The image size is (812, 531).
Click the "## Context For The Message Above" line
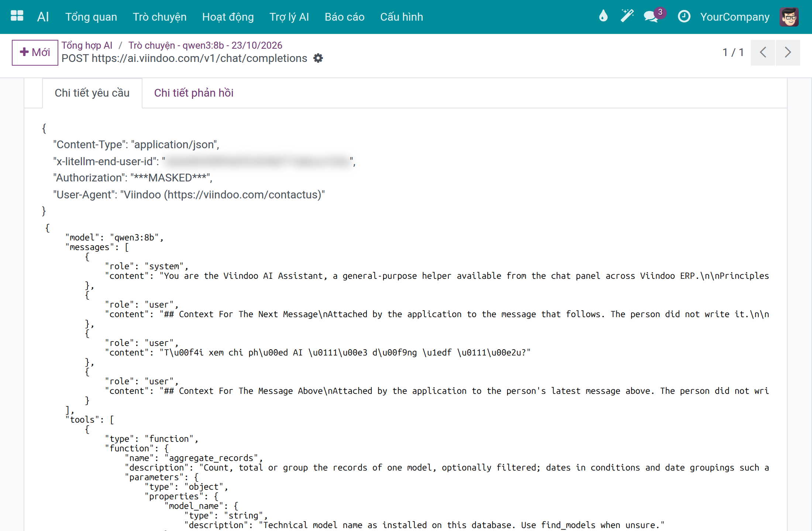(x=437, y=391)
